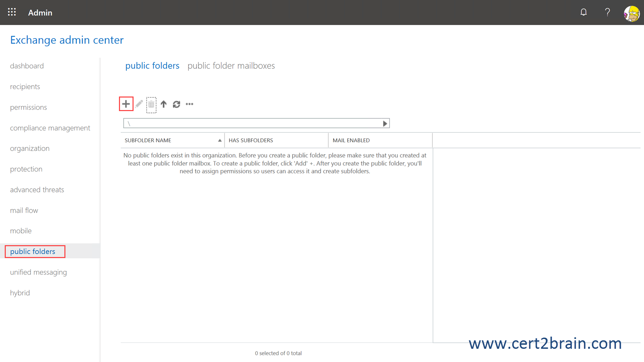Open mobile in the sidebar
The image size is (644, 362).
(x=21, y=231)
